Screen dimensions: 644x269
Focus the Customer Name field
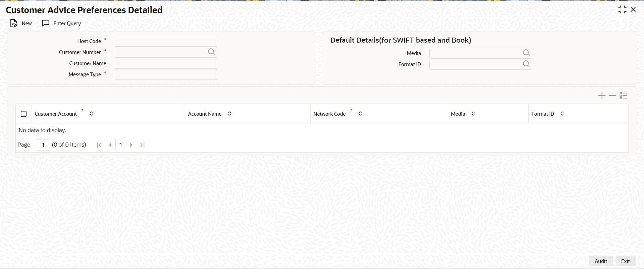[166, 63]
